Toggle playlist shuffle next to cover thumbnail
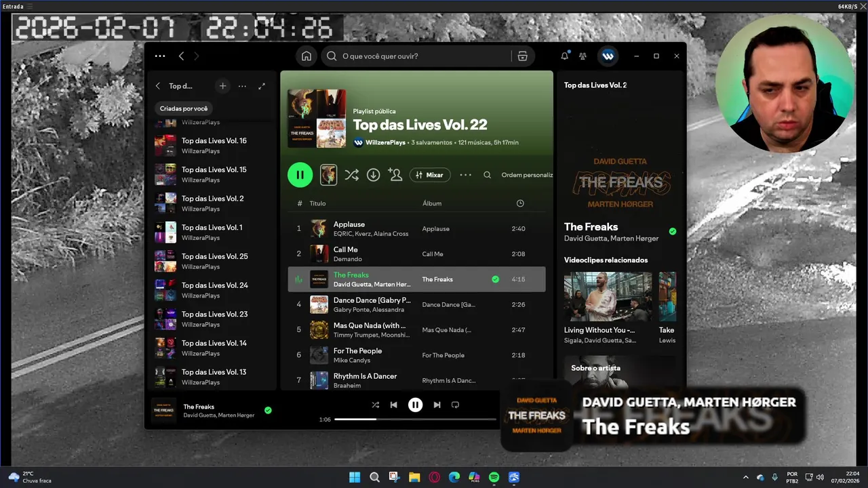The width and height of the screenshot is (868, 488). point(351,175)
